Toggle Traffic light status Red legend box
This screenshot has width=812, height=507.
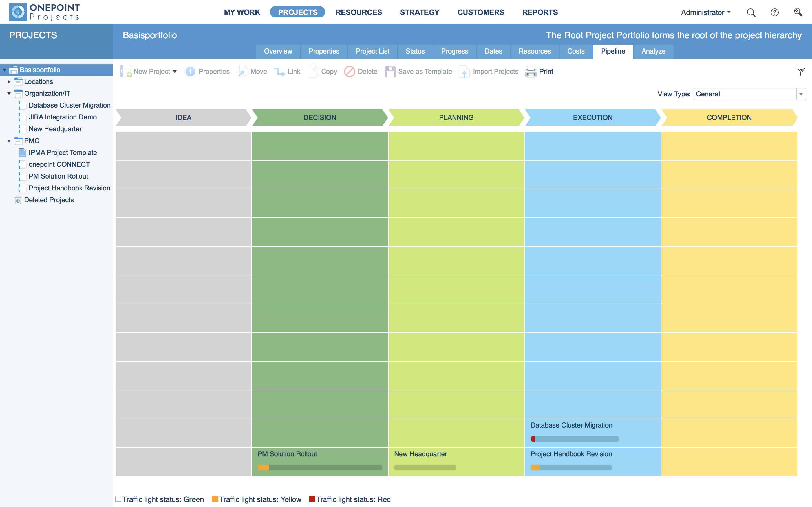click(x=312, y=499)
